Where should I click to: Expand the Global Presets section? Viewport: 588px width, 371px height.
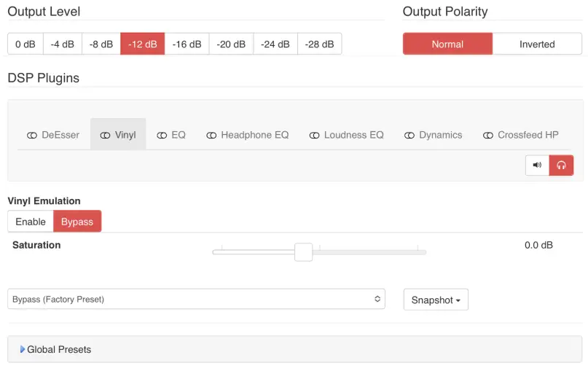[58, 350]
